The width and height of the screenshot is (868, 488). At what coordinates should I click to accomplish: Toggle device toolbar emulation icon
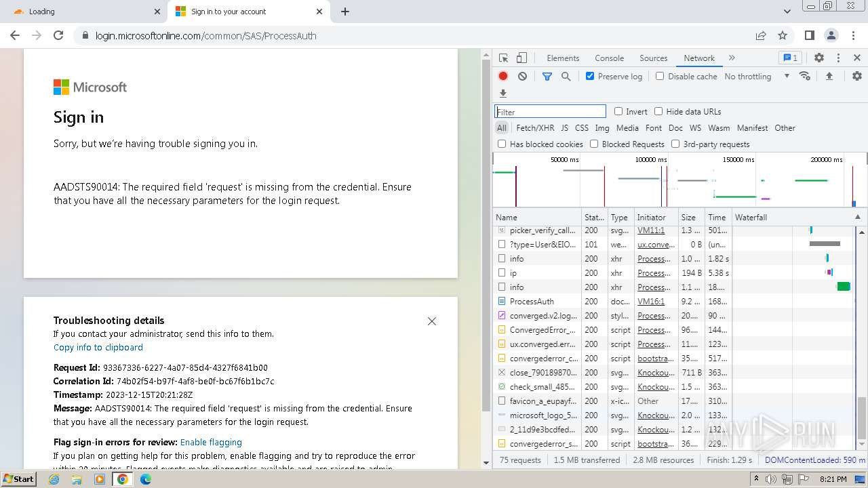coord(521,58)
